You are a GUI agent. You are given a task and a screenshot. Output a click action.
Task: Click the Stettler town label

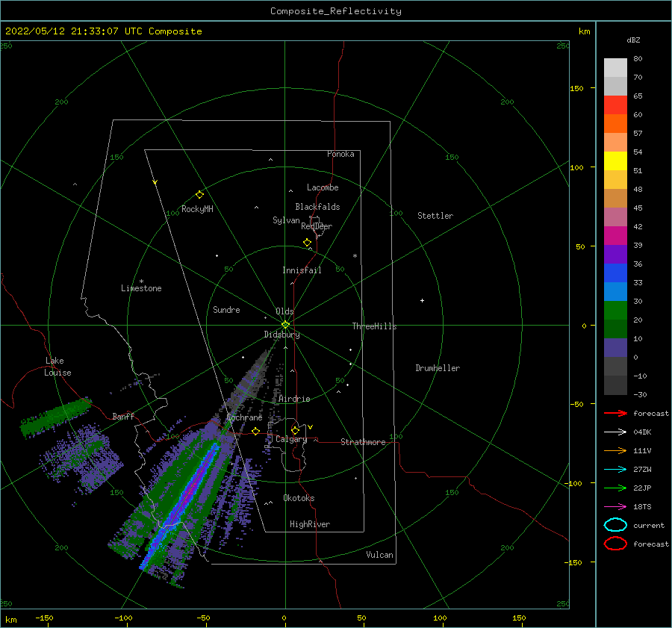435,216
